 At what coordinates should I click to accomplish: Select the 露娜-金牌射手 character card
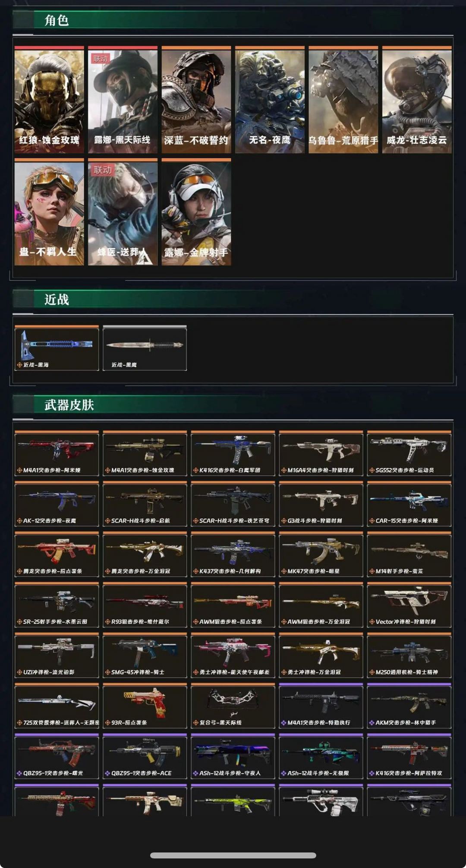click(x=196, y=212)
